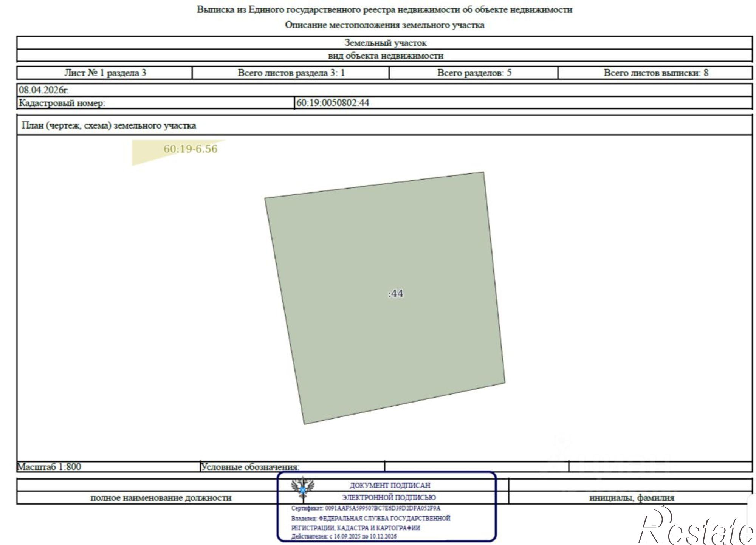This screenshot has height=545, width=756.
Task: Click 'Всего листов раздела 3: 1' cell
Action: pyautogui.click(x=291, y=73)
